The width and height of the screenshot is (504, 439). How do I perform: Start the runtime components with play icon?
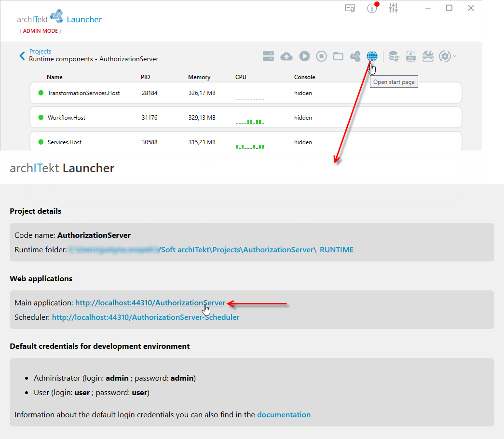coord(304,56)
